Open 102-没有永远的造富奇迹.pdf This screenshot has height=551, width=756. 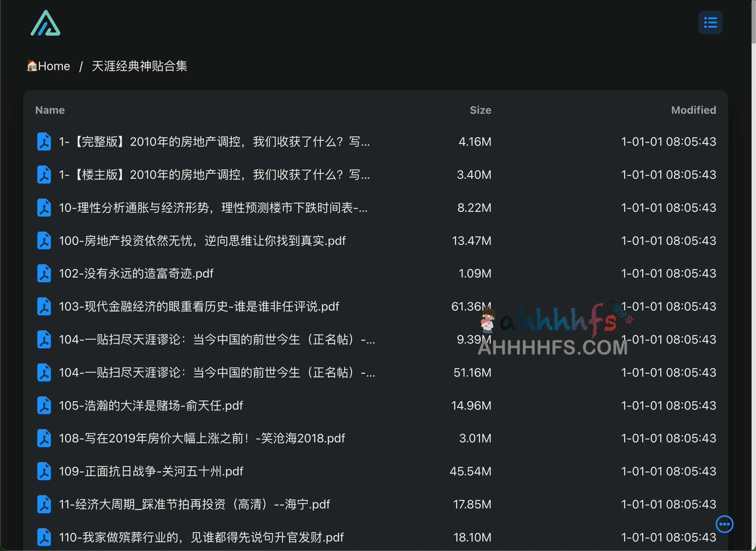point(136,273)
